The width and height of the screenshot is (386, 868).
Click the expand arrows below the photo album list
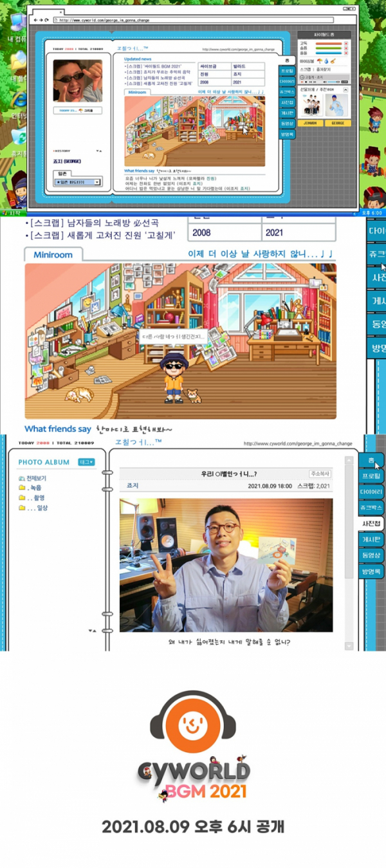point(93,631)
